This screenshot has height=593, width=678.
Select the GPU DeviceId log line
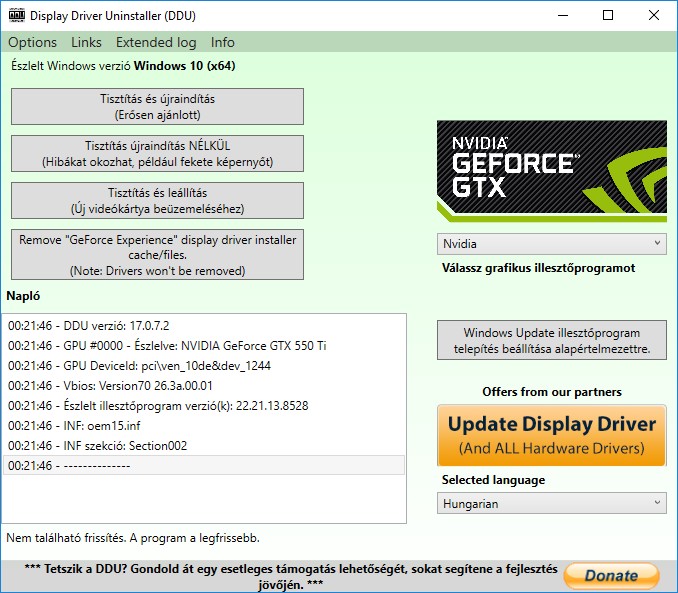[139, 365]
